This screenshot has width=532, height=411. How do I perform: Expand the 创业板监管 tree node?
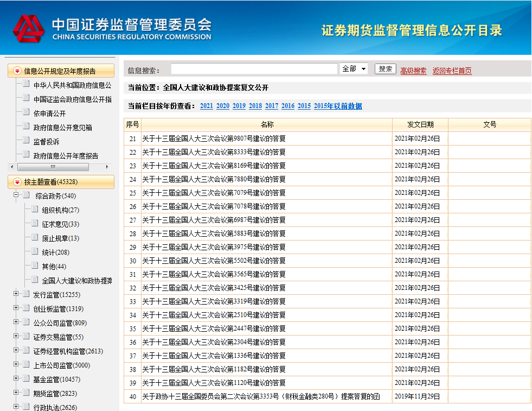(x=16, y=307)
